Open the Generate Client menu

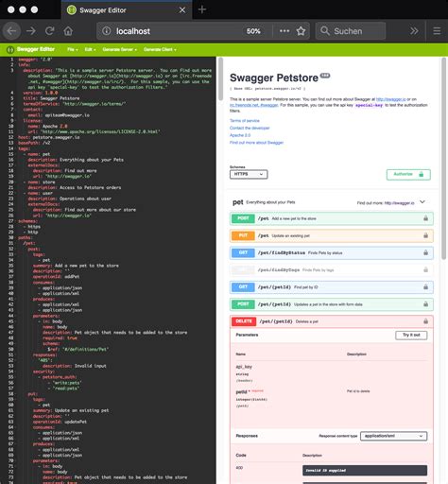coord(160,49)
